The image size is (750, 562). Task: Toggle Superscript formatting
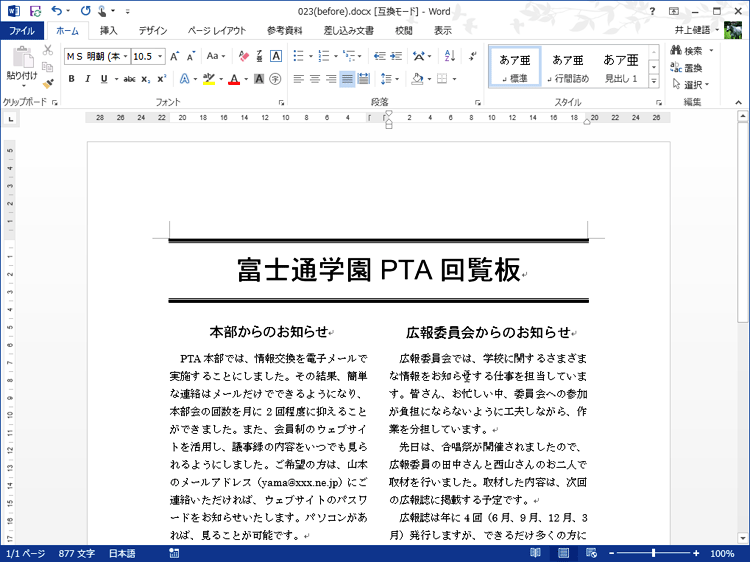tap(162, 79)
